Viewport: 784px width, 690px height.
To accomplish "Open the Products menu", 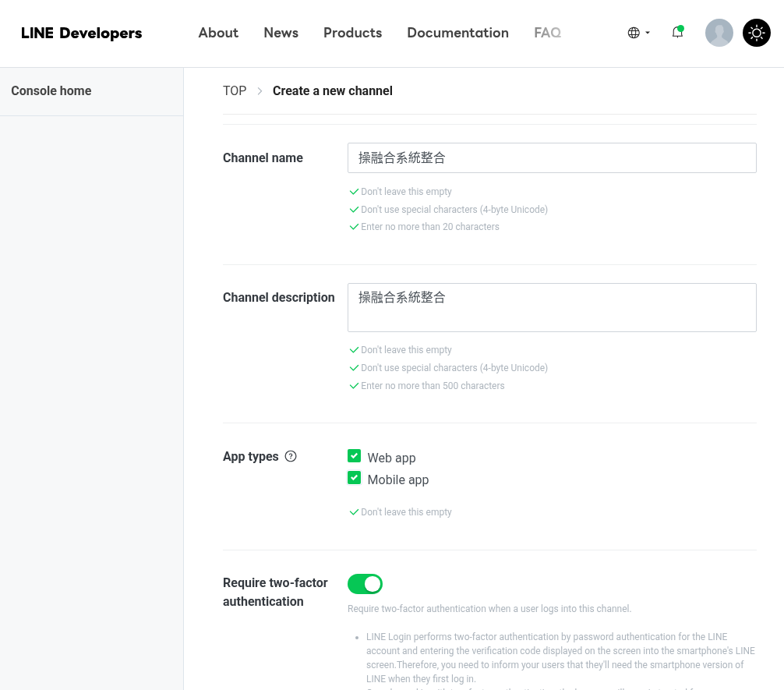I will 352,33.
